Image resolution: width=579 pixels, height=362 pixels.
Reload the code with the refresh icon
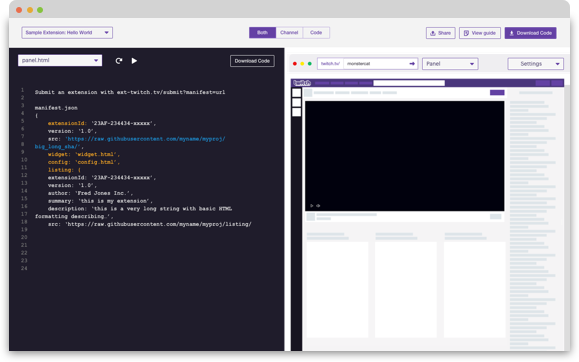pos(119,61)
